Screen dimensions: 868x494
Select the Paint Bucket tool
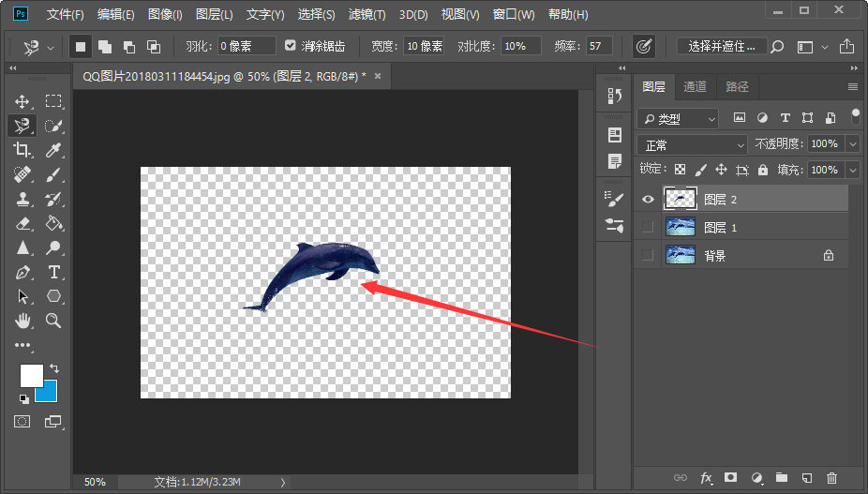(53, 223)
